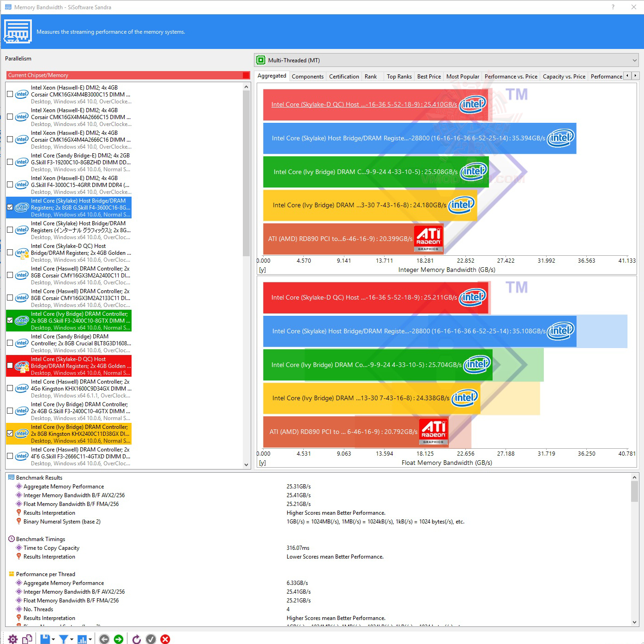The height and width of the screenshot is (644, 644).
Task: Click the copy documents icon in bottom toolbar
Action: pos(27,639)
